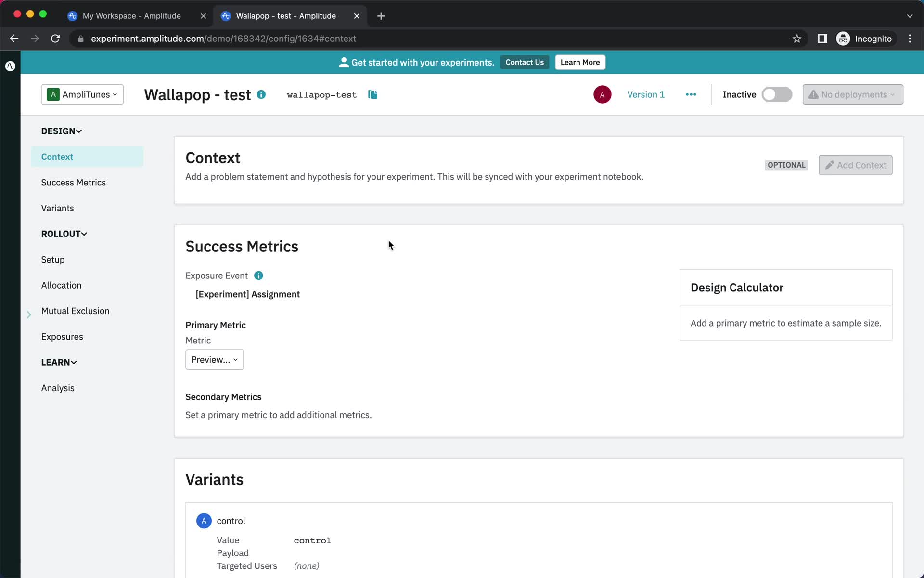Viewport: 924px width, 578px height.
Task: Select the Context menu item in sidebar
Action: [x=57, y=157]
